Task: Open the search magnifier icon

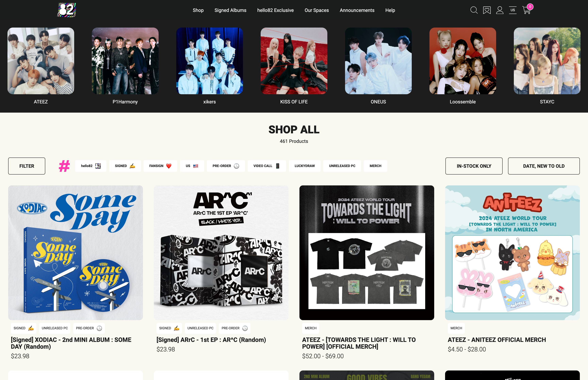Action: click(x=474, y=10)
